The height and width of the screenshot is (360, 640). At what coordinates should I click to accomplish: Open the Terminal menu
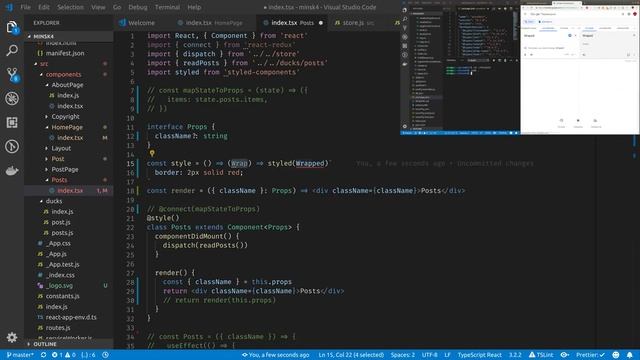pos(167,7)
